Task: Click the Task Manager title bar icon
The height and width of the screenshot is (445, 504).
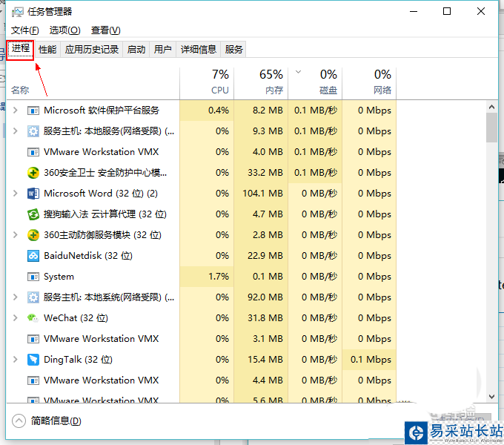Action: point(17,12)
